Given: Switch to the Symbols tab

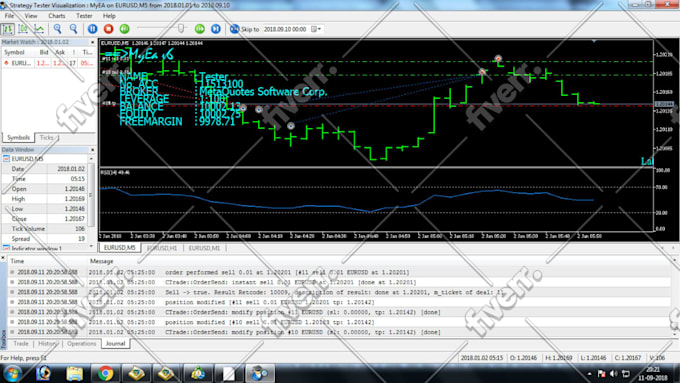Looking at the screenshot, I should click(18, 137).
